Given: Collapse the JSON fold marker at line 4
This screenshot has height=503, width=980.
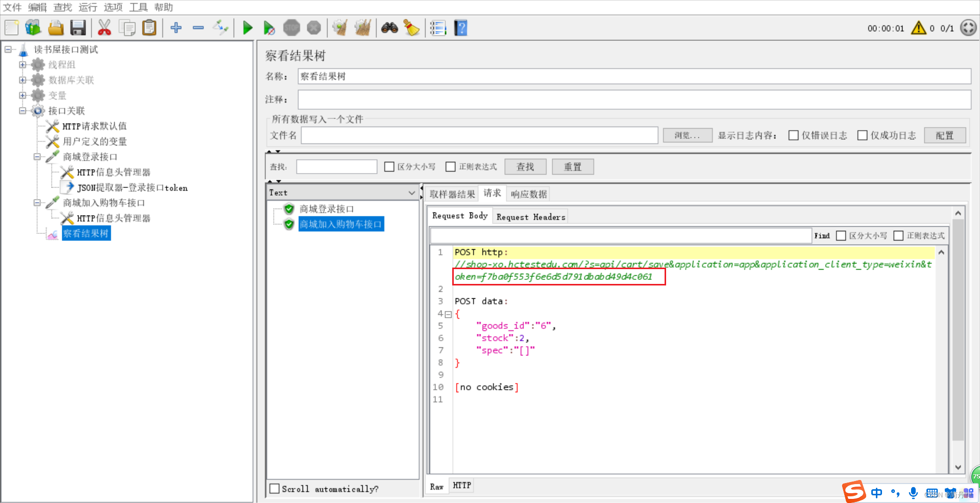Looking at the screenshot, I should 448,314.
